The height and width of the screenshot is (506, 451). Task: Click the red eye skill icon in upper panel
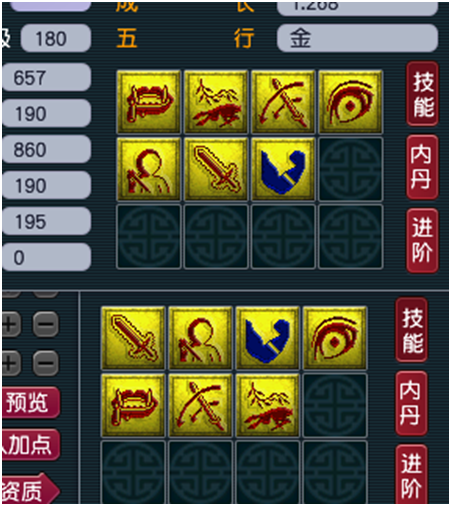point(350,102)
